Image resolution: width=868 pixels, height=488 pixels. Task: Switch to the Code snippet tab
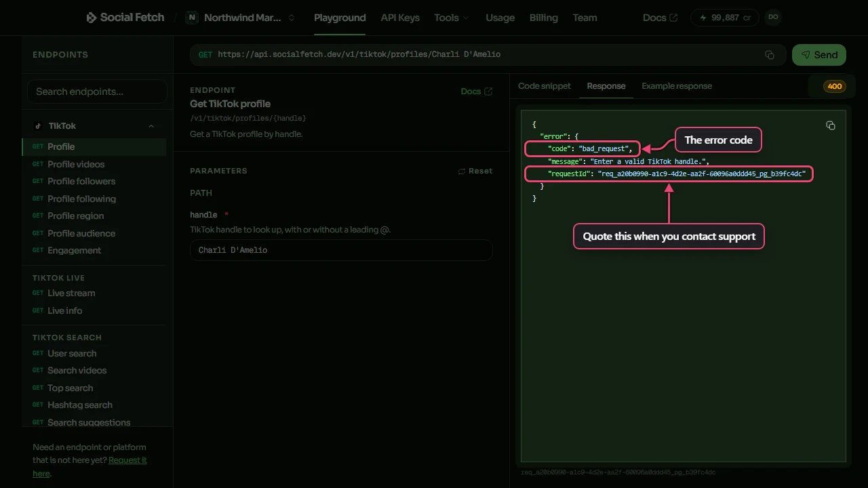(545, 86)
